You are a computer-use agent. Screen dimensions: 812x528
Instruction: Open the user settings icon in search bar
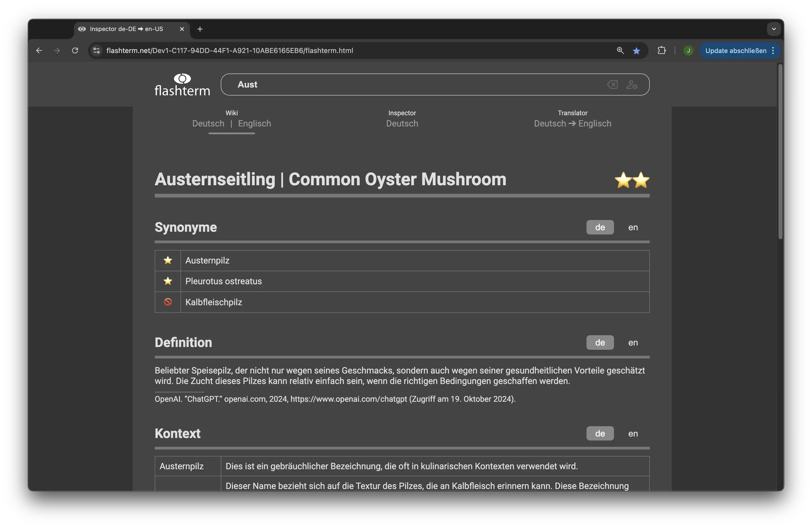point(632,84)
